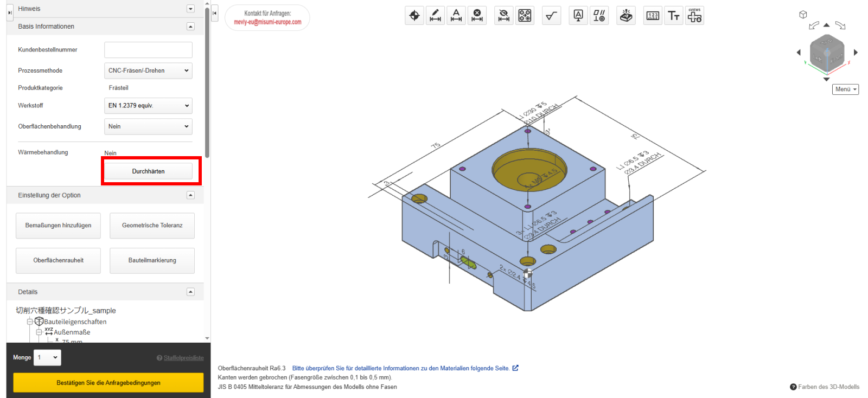The width and height of the screenshot is (868, 398).
Task: Rotate view counterclockwise using curved arrow
Action: pyautogui.click(x=814, y=25)
